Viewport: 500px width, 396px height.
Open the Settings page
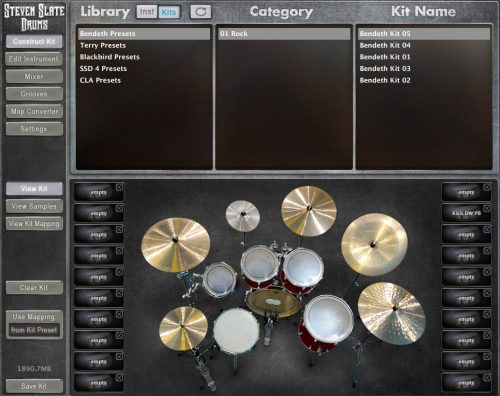34,129
